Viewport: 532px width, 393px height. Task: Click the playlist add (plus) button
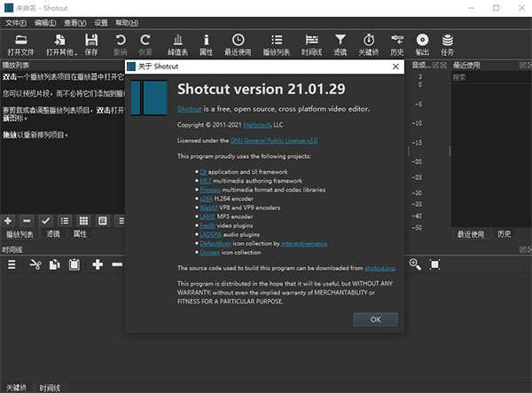[8, 221]
